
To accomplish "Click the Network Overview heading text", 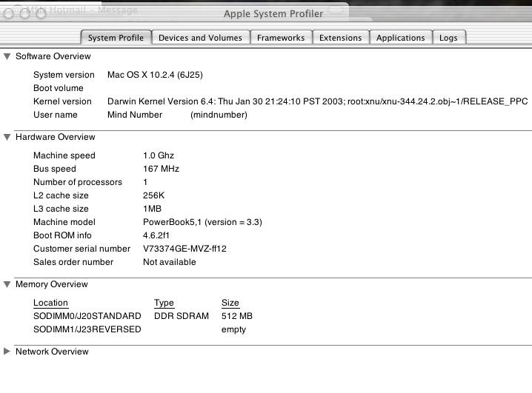I will 52,352.
